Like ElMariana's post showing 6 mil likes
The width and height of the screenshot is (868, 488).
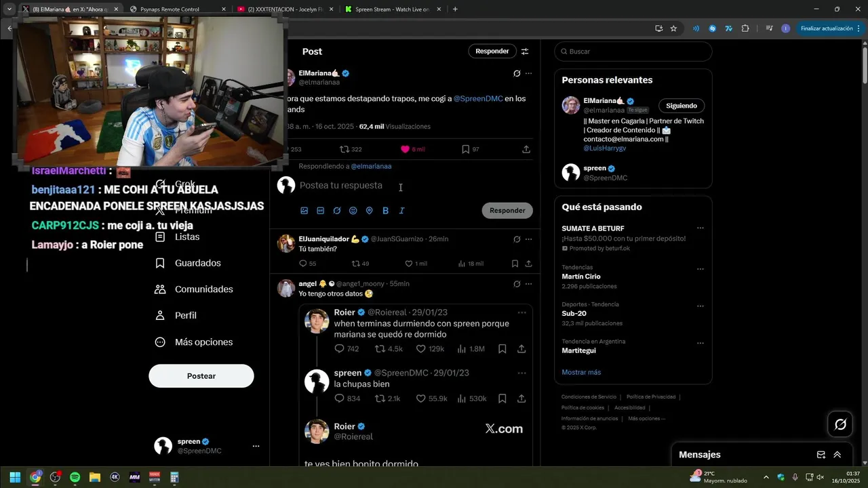point(412,149)
